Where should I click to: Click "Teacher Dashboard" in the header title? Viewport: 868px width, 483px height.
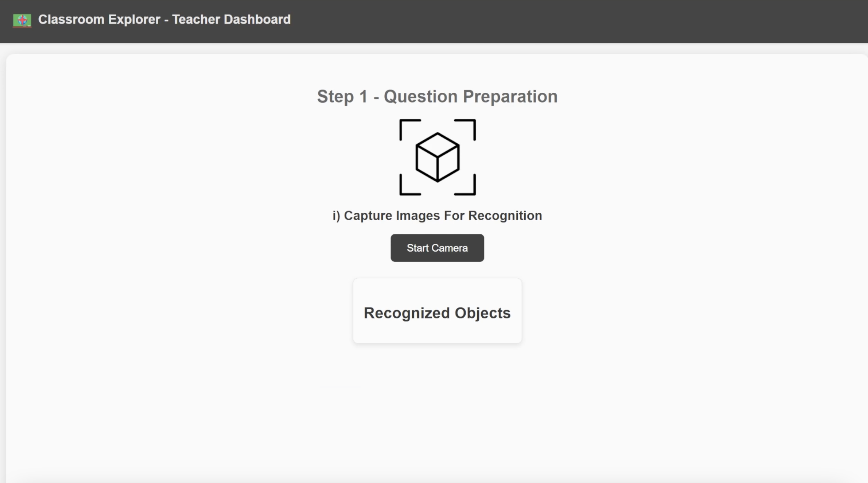tap(231, 19)
